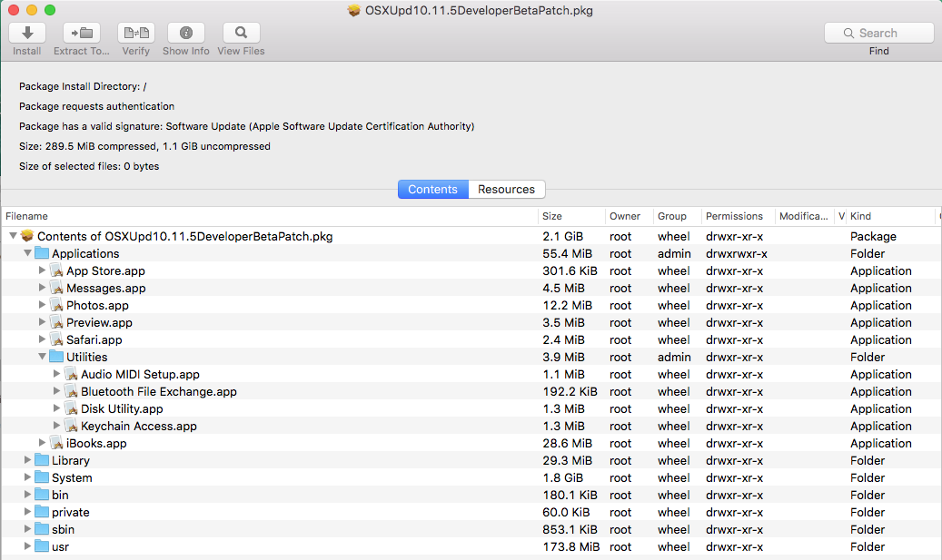Screen dimensions: 942x560
Task: Expand the Library folder
Action: (27, 460)
